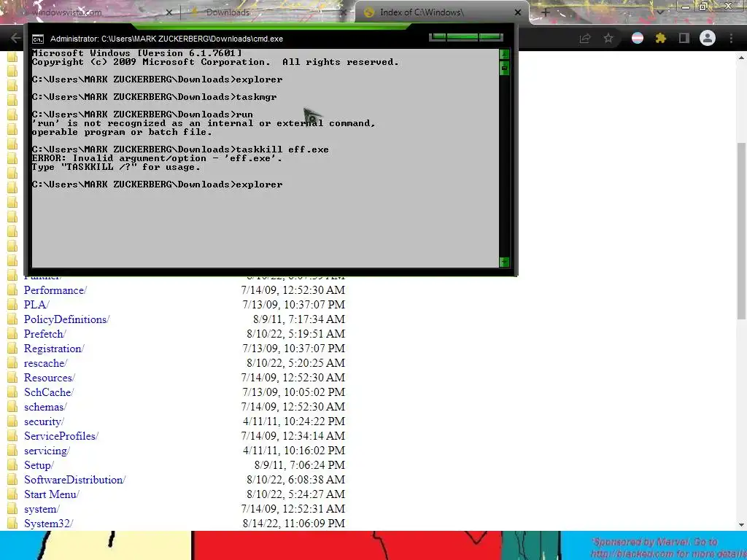747x560 pixels.
Task: Open the Prefetch/ folder link
Action: click(44, 334)
